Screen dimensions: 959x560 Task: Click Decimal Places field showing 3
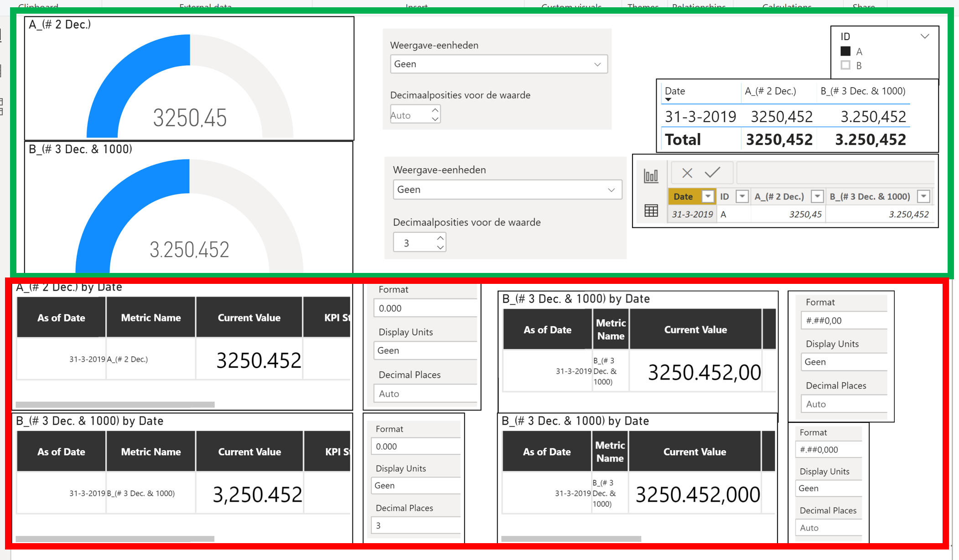[415, 525]
